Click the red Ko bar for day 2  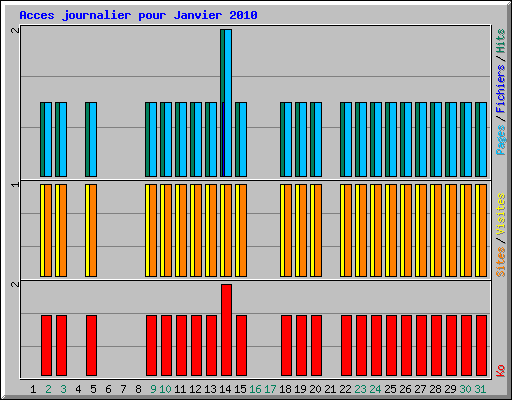[46, 345]
